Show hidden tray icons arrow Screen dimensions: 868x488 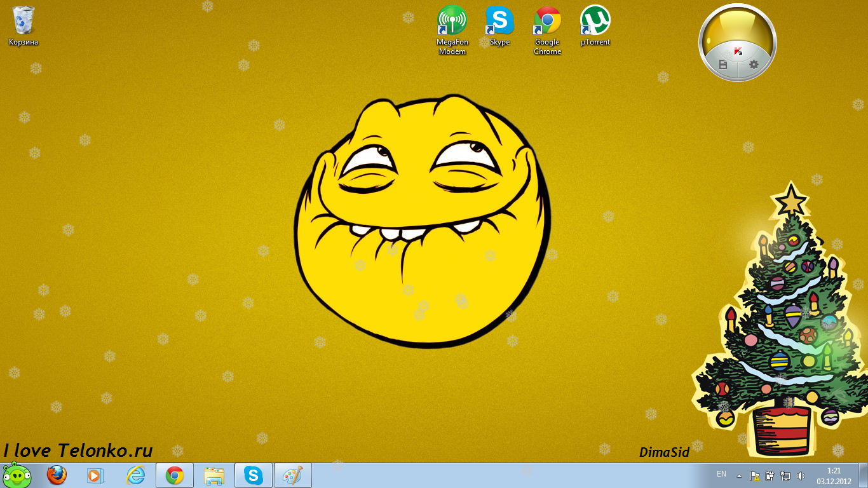739,475
